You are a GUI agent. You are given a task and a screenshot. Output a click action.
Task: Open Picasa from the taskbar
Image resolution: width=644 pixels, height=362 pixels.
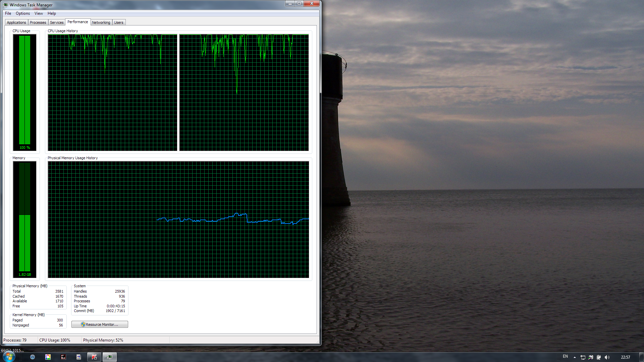click(48, 357)
